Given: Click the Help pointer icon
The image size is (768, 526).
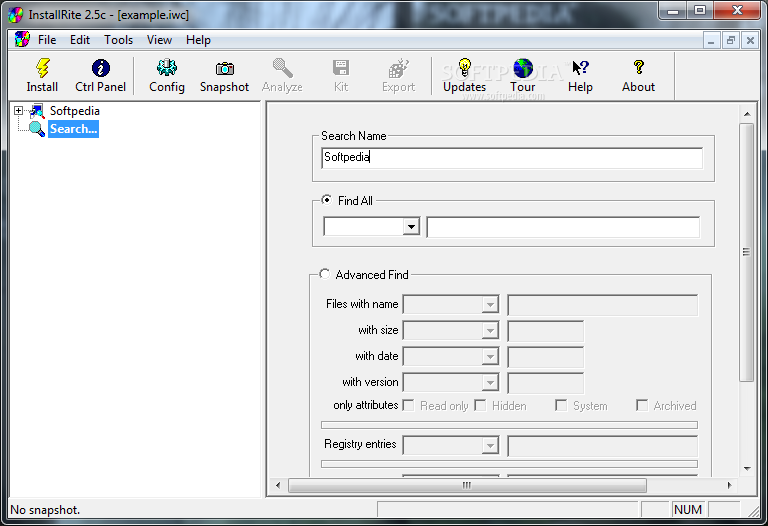Looking at the screenshot, I should (580, 68).
